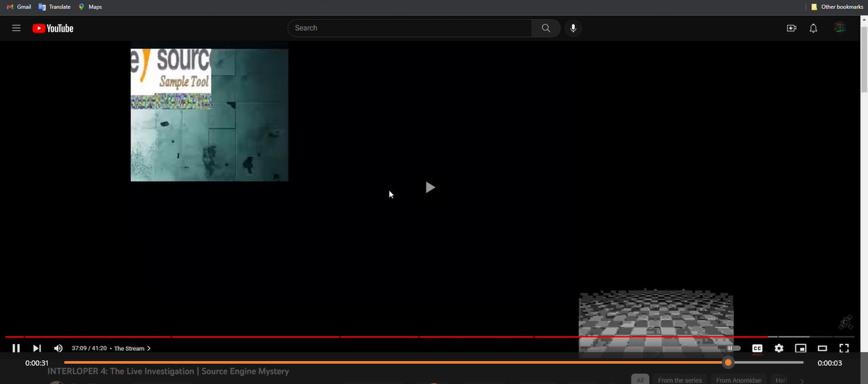Expand The Stream chapter list
Screen dimensions: 868x384
(132, 348)
